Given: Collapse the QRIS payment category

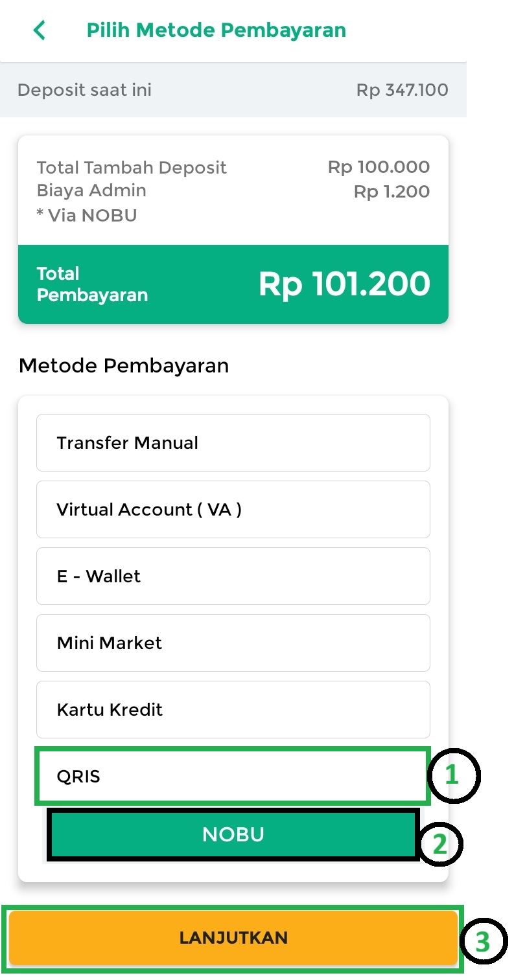Looking at the screenshot, I should click(231, 776).
